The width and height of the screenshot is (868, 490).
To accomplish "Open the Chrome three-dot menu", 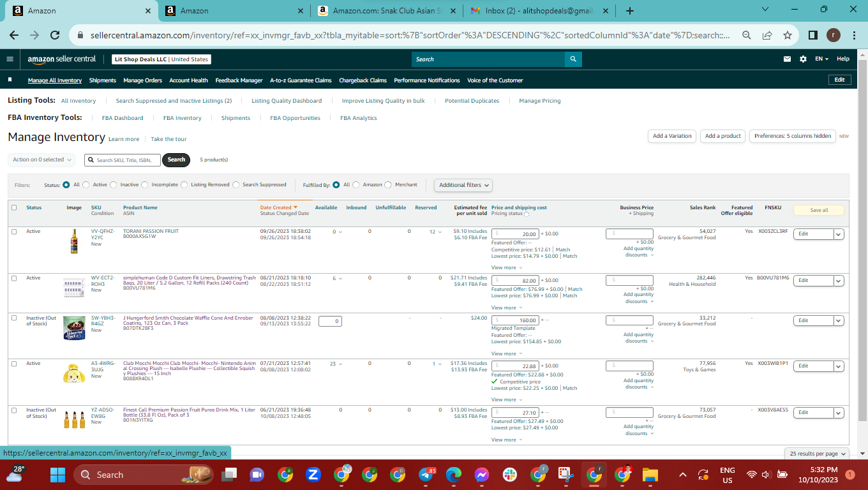I will click(854, 35).
